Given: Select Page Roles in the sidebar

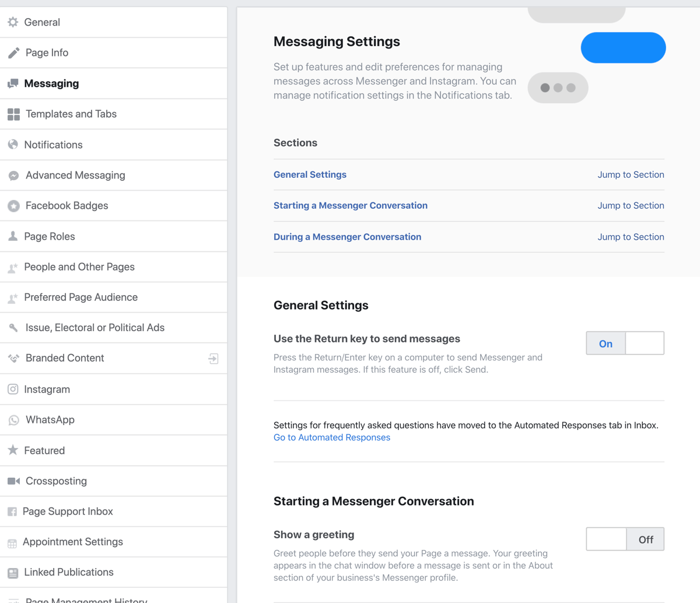Looking at the screenshot, I should pos(114,236).
